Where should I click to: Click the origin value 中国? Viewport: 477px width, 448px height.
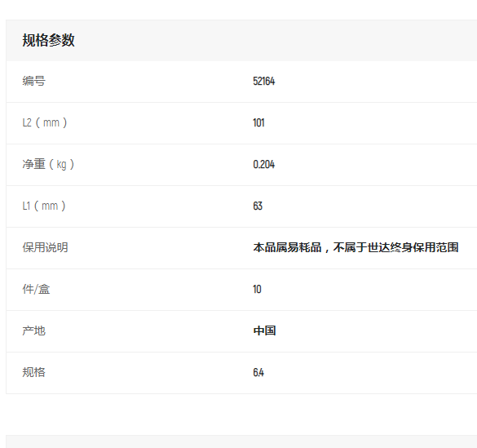264,330
